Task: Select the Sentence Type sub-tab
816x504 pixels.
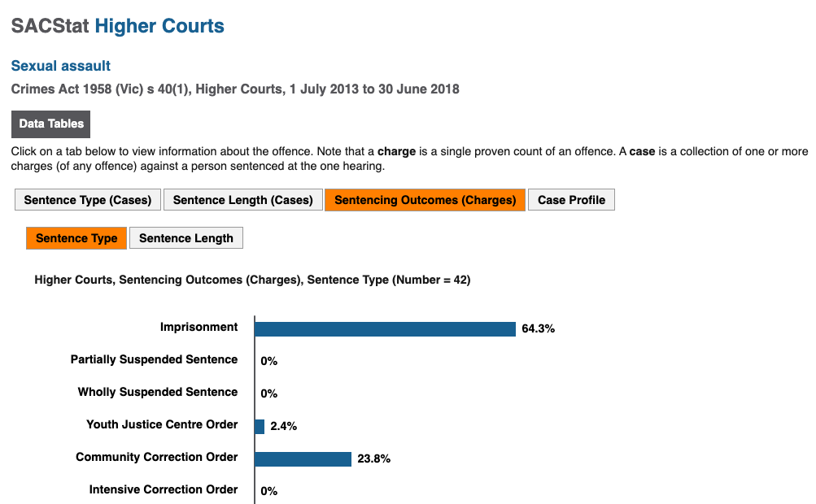Action: point(76,238)
